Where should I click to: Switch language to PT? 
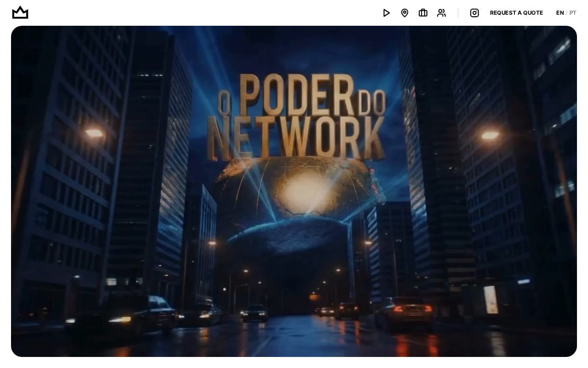(x=573, y=13)
